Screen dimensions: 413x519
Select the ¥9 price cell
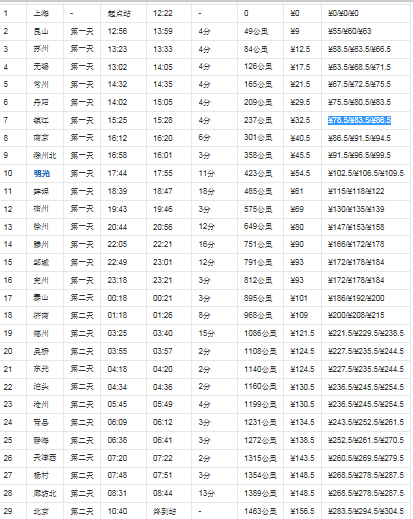295,31
